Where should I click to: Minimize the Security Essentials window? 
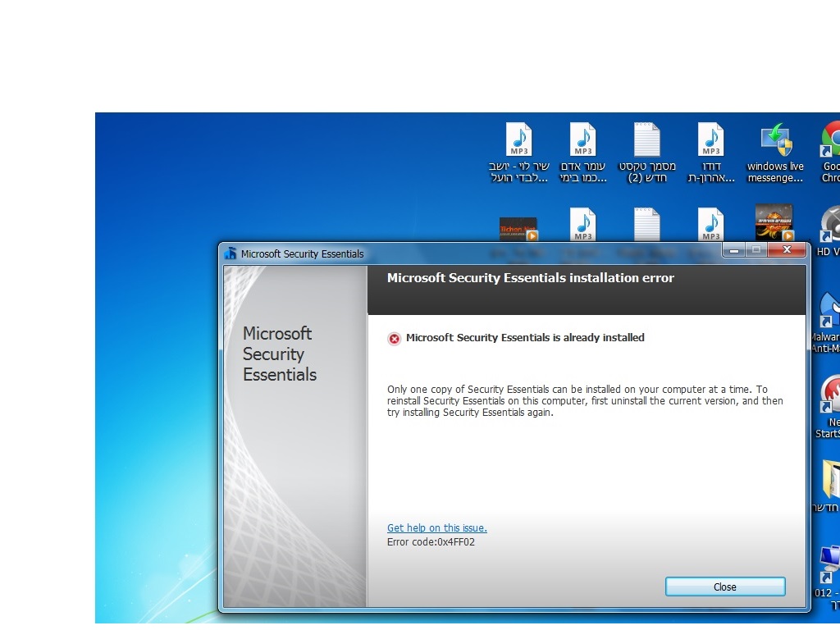click(733, 250)
